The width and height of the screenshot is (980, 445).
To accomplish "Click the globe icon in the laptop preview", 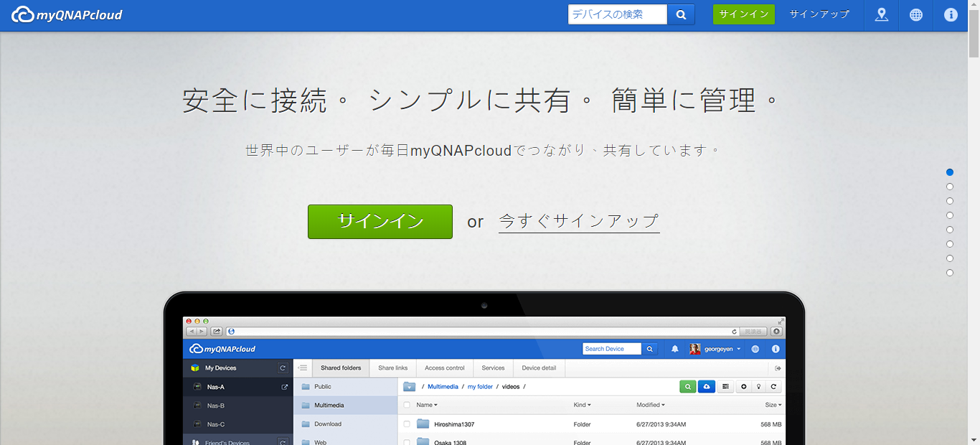I will pyautogui.click(x=755, y=349).
